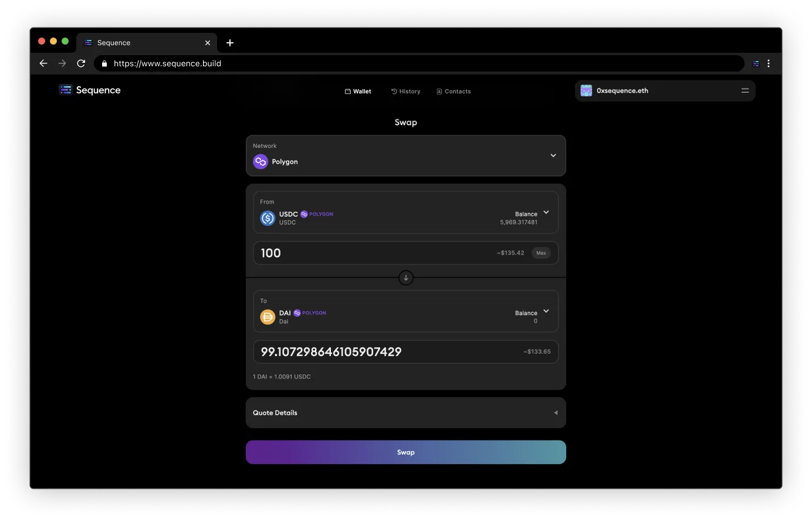Close the Sequence browser tab
The height and width of the screenshot is (521, 812).
pyautogui.click(x=208, y=43)
